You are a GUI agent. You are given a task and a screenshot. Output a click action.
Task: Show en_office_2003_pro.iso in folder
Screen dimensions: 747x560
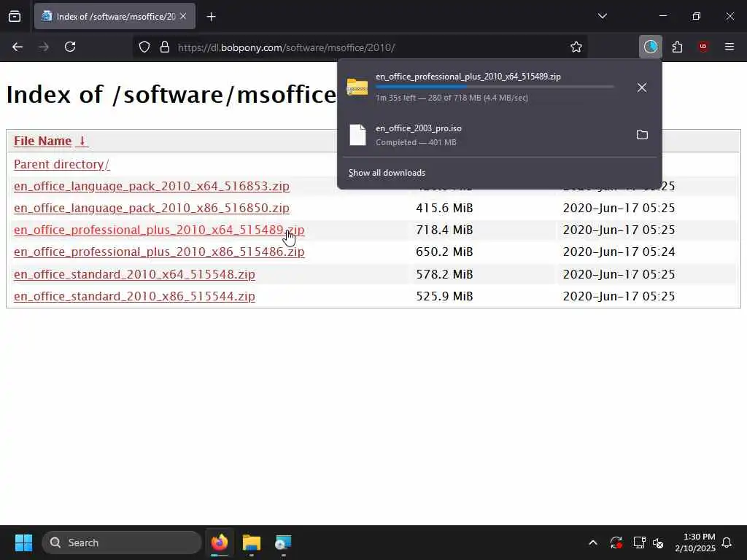[x=642, y=135]
